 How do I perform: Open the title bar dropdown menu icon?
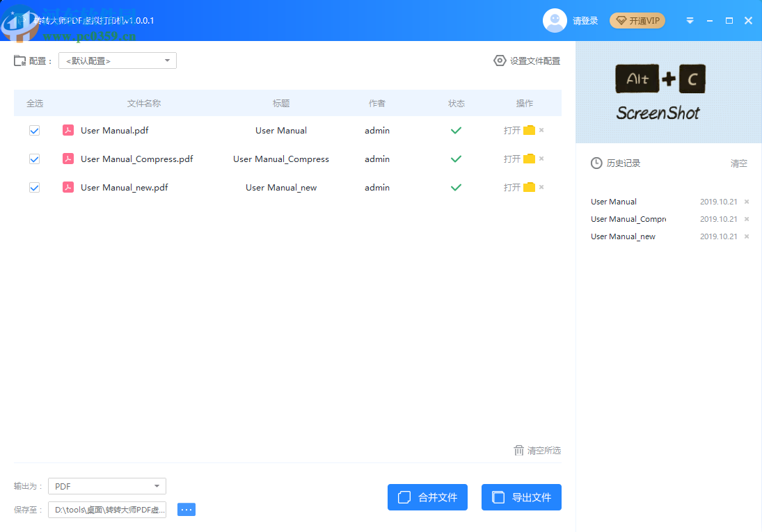(690, 20)
